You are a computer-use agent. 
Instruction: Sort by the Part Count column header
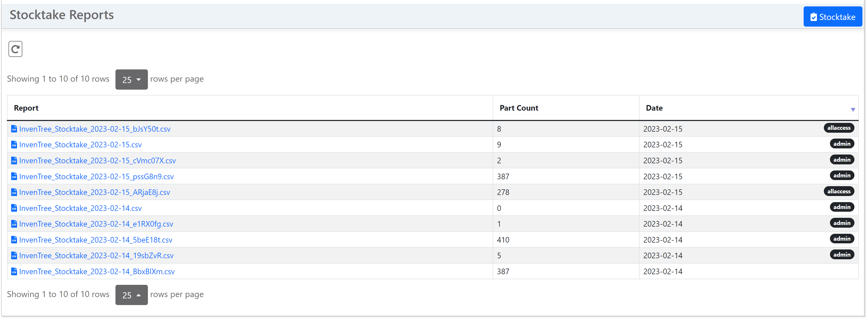coord(518,108)
